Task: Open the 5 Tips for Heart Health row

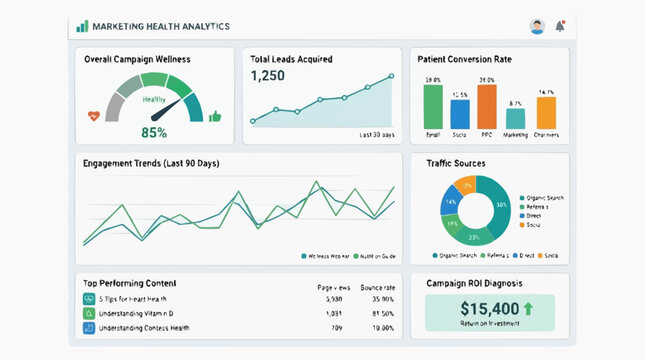Action: pos(239,299)
